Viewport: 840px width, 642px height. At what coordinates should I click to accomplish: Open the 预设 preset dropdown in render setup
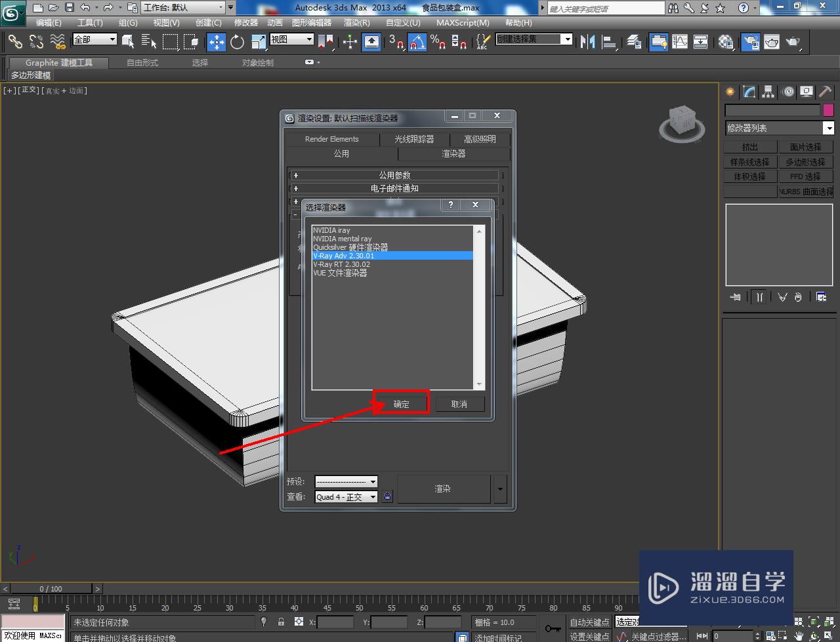point(346,481)
